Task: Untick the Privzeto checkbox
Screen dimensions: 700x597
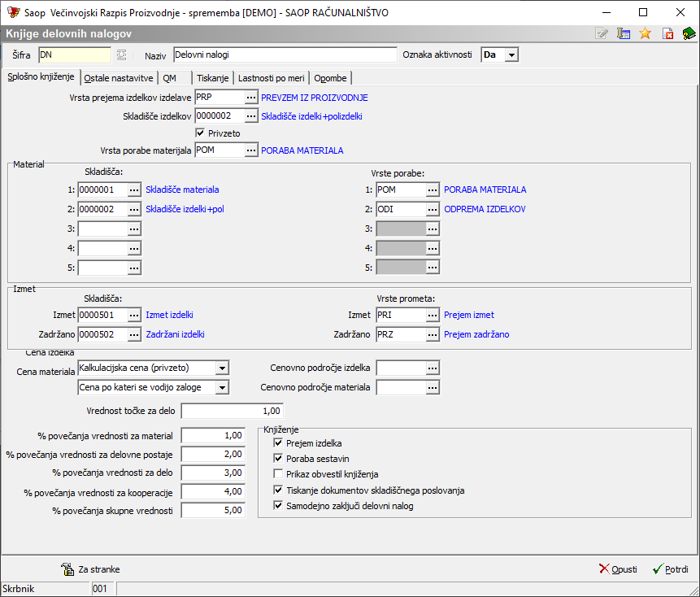Action: (200, 133)
